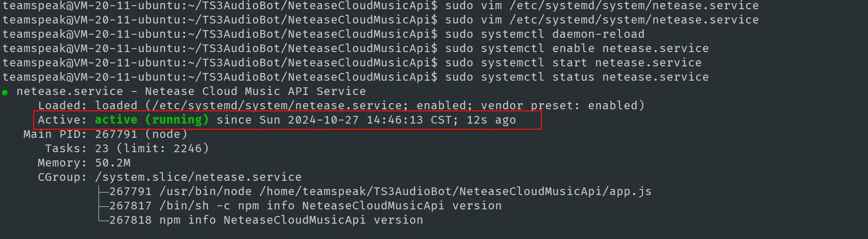Click the Tasks value '23 (limit: 2246)'
The width and height of the screenshot is (868, 239).
tap(152, 149)
